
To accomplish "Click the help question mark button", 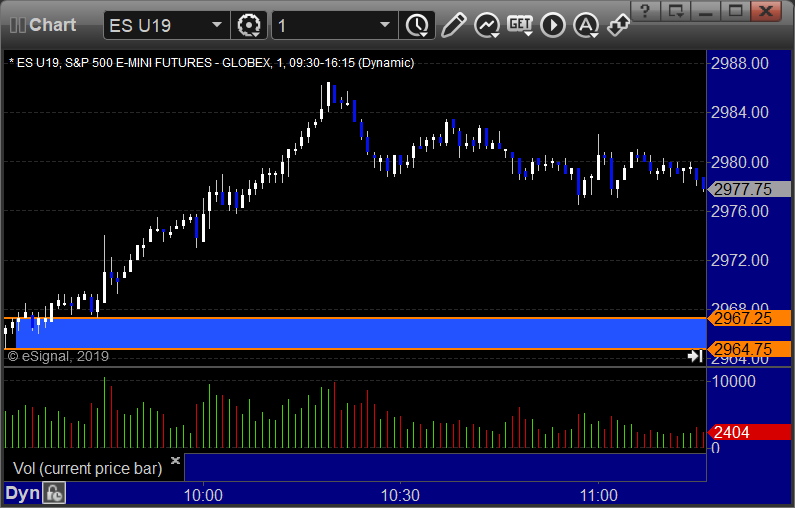I will (x=645, y=10).
